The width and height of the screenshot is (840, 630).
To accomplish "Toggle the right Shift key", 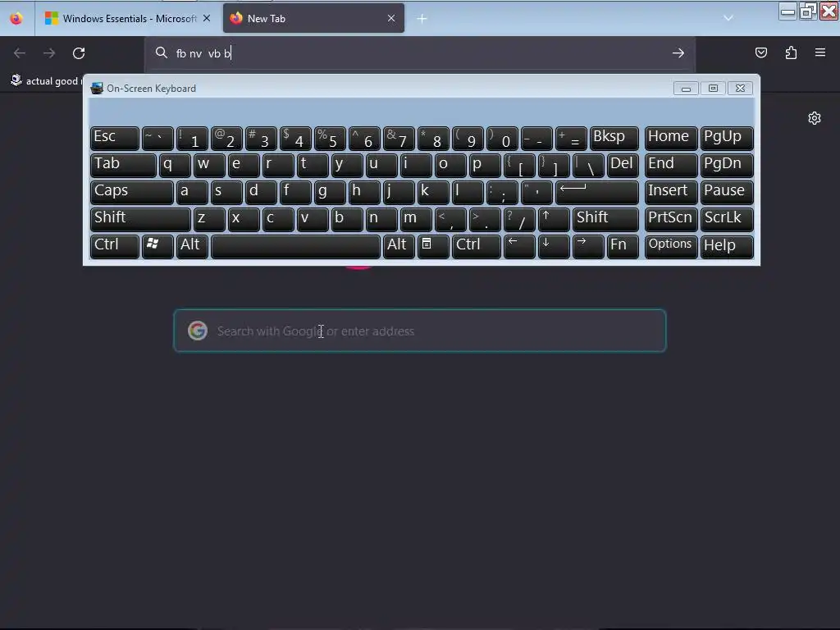I will (605, 219).
